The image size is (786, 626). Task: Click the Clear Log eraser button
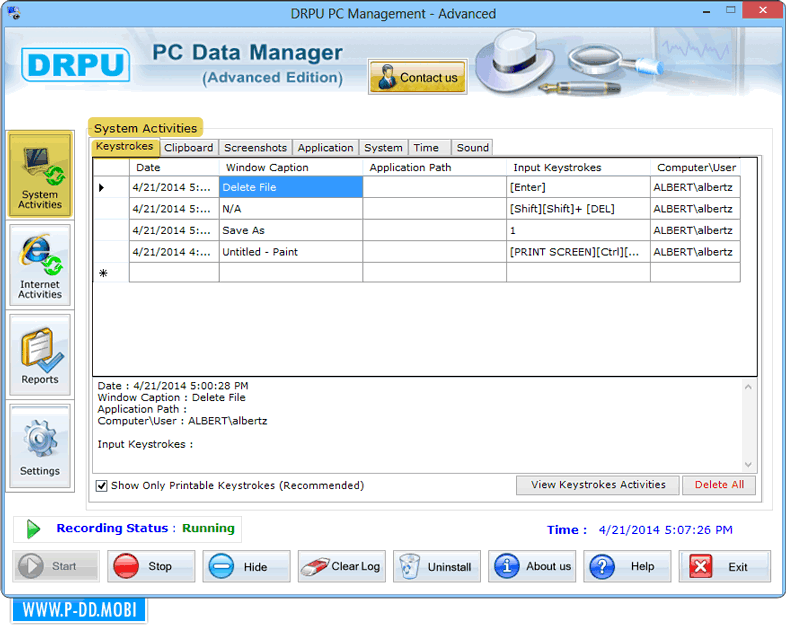pyautogui.click(x=342, y=566)
